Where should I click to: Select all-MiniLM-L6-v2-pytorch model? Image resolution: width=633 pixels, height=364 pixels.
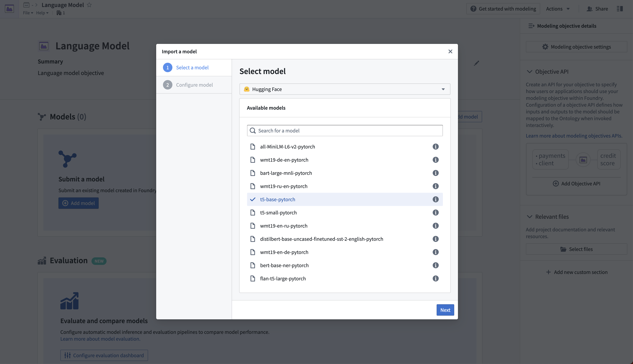345,147
